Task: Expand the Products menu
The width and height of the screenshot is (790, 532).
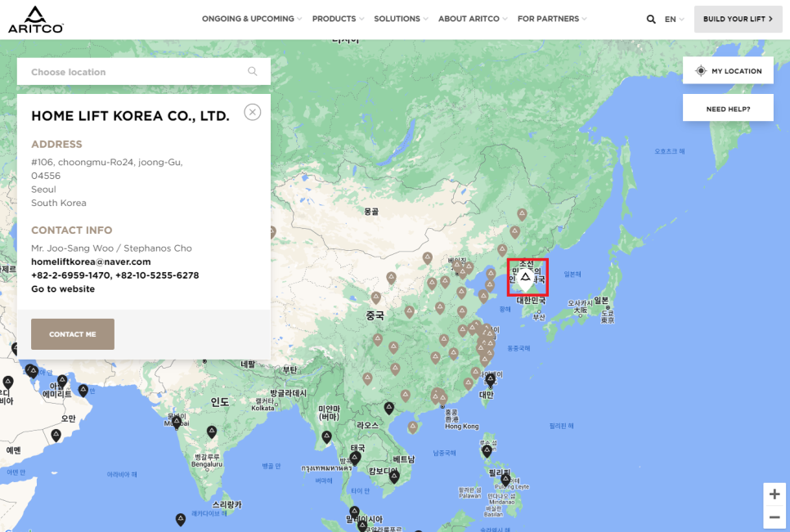Action: pos(338,19)
